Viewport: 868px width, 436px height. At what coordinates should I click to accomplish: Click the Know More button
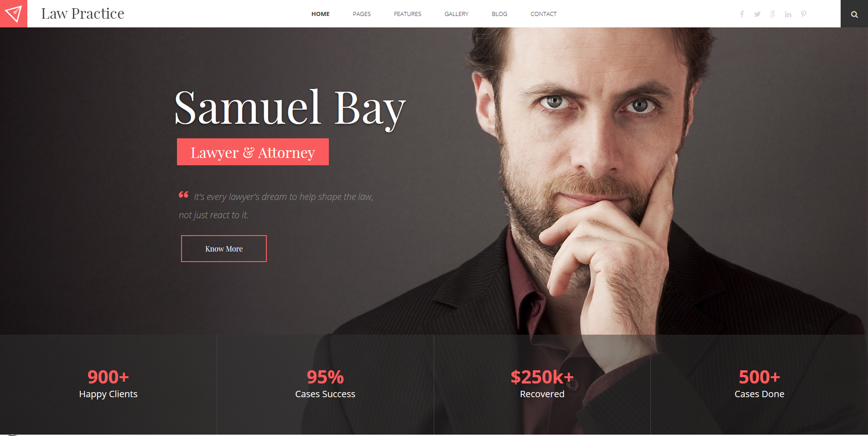(224, 248)
